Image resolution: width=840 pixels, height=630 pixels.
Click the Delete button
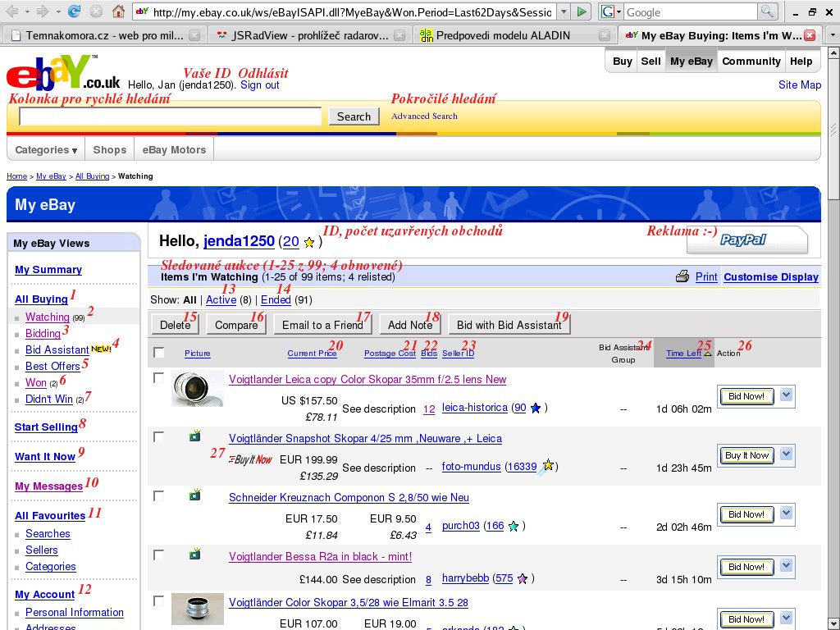tap(176, 325)
